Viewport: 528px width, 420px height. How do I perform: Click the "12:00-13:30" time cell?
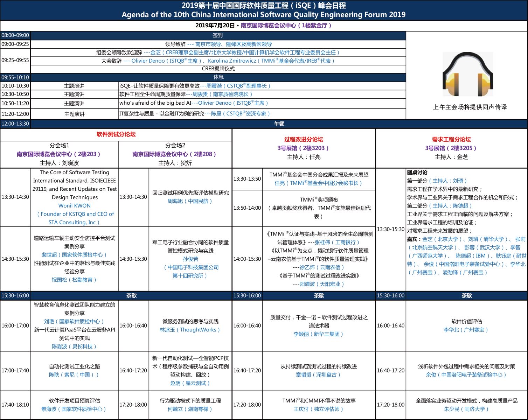click(x=15, y=124)
